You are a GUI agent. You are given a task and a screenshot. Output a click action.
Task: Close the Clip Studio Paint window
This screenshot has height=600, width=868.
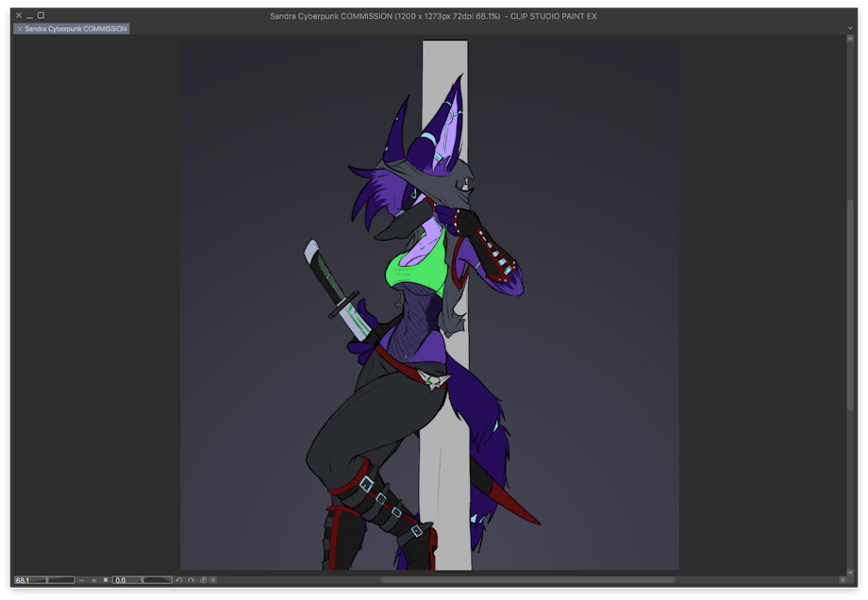tap(19, 15)
